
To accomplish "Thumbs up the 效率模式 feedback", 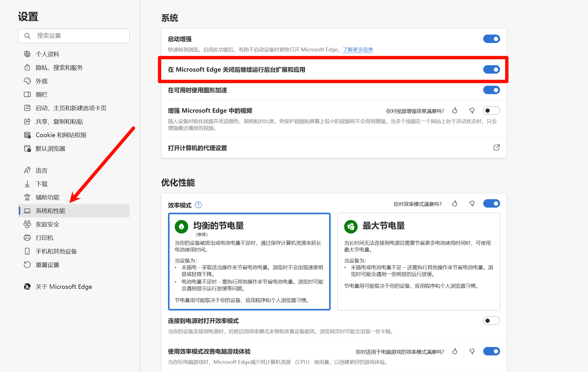I will click(455, 204).
